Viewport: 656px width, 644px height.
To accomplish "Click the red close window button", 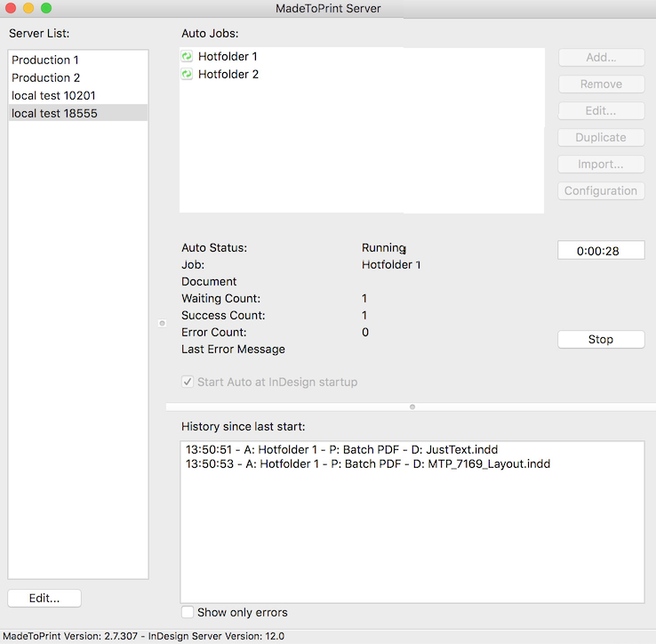I will coord(11,8).
